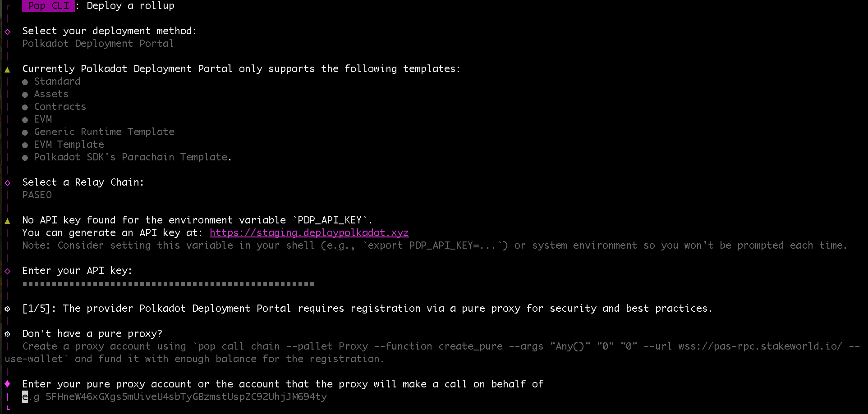
Task: Click the gear symbol beside the [1/5] step
Action: [x=8, y=309]
